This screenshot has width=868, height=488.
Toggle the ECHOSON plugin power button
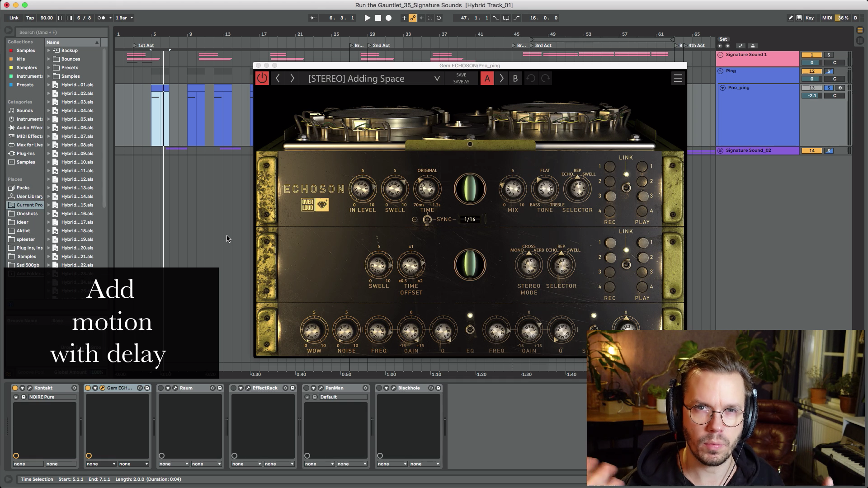coord(262,78)
